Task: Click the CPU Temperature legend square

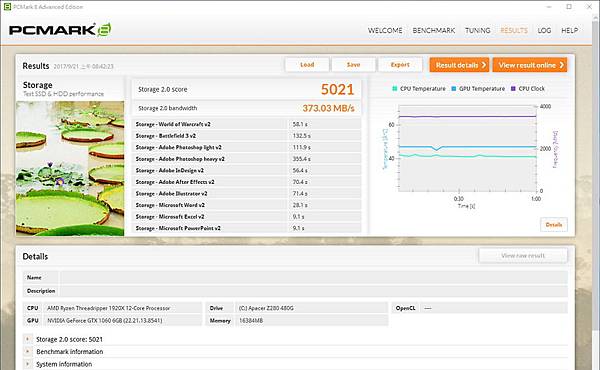Action: [x=395, y=88]
